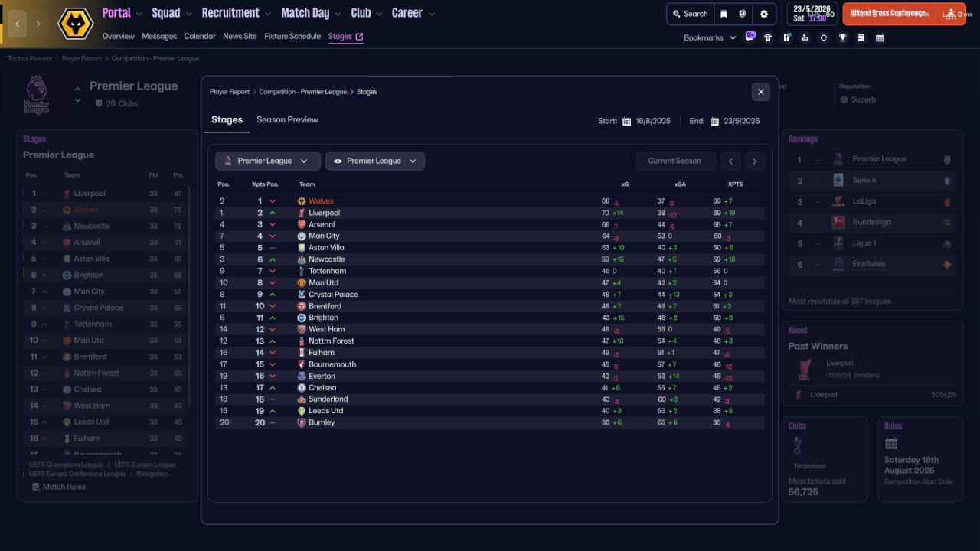Click the globe icon in the top toolbar
The width and height of the screenshot is (980, 551).
[x=743, y=14]
